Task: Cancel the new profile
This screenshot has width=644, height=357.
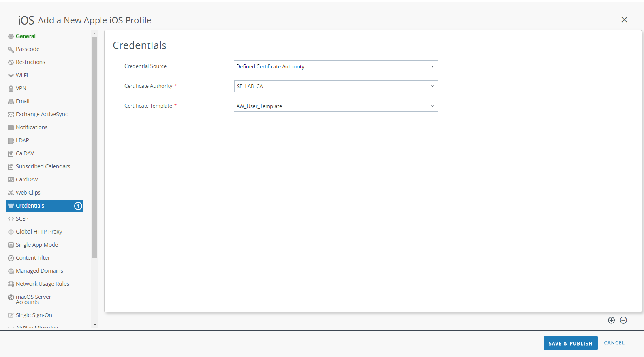Action: [614, 343]
